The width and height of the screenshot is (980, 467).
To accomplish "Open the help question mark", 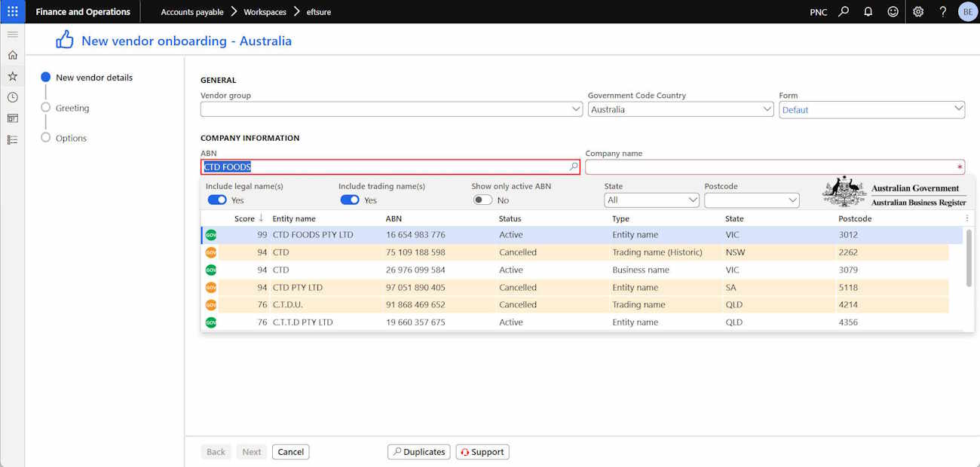I will [943, 12].
